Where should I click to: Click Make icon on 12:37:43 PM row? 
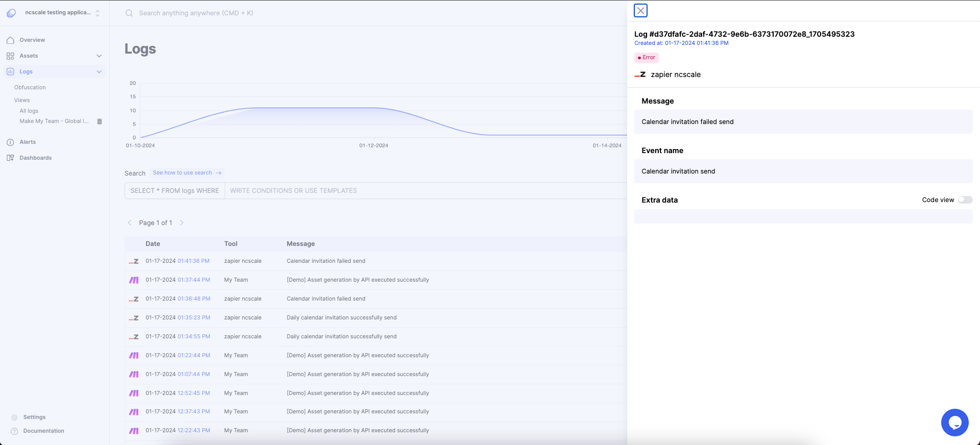tap(134, 412)
